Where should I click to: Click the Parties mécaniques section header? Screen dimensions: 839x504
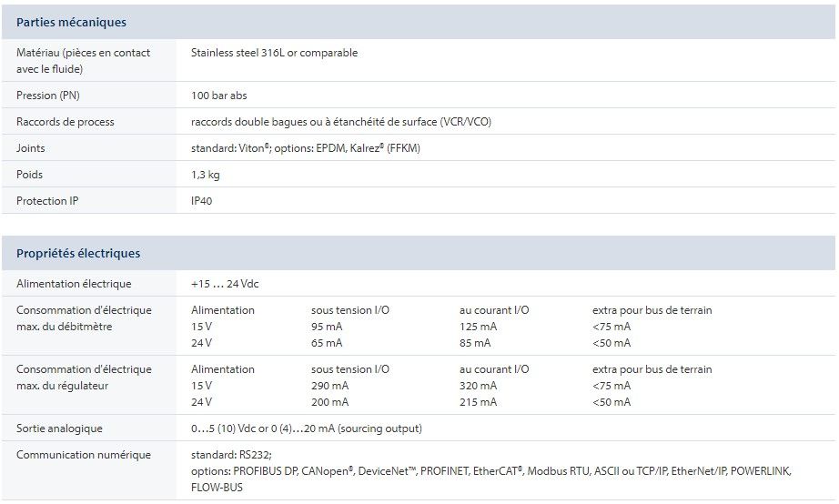[x=71, y=22]
